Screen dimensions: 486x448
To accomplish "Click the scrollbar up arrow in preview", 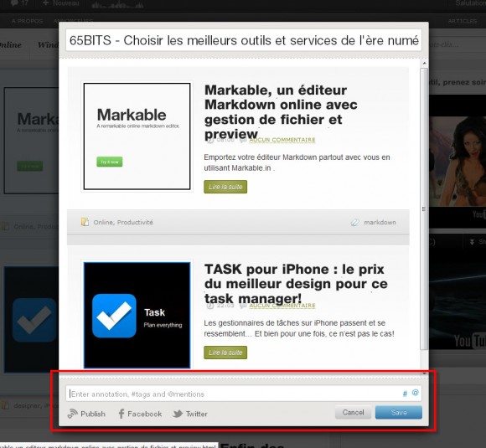I will point(424,63).
